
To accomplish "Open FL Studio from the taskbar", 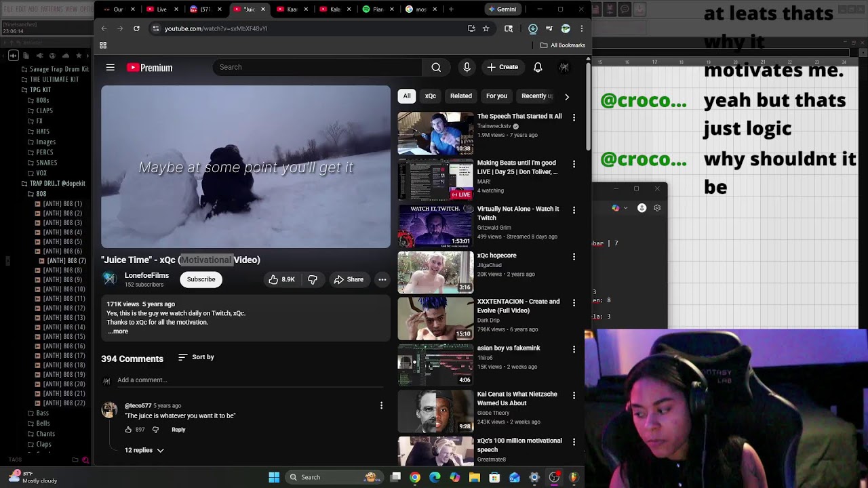I will pyautogui.click(x=574, y=477).
